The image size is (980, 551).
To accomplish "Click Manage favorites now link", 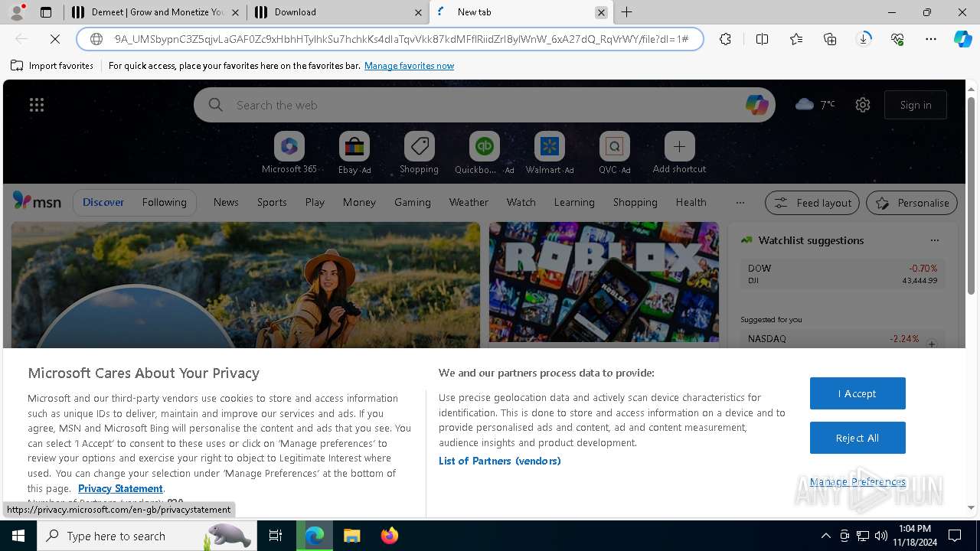I will point(409,66).
